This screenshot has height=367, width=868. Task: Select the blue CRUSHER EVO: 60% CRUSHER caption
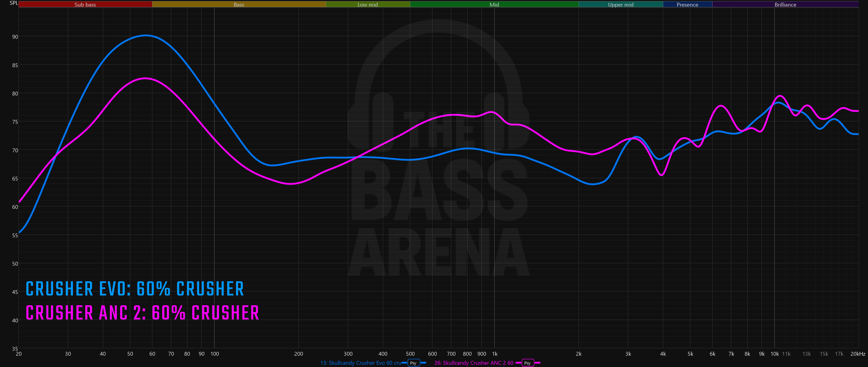(x=135, y=289)
